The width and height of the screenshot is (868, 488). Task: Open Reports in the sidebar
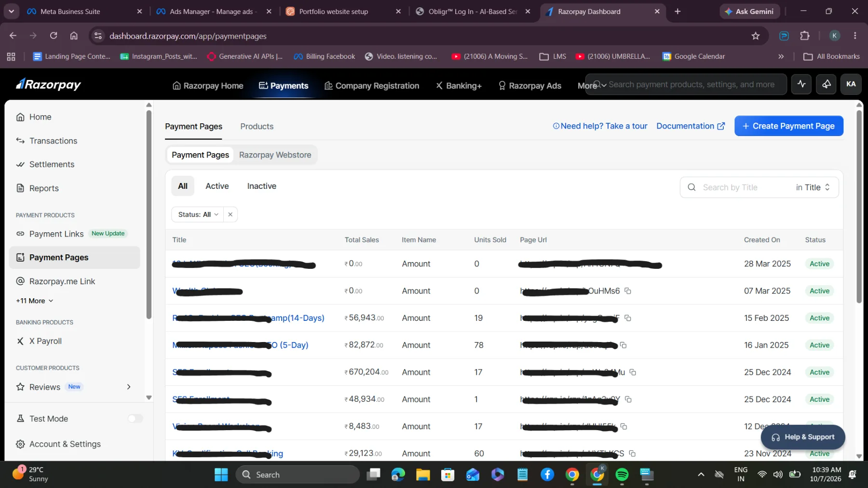pos(44,188)
